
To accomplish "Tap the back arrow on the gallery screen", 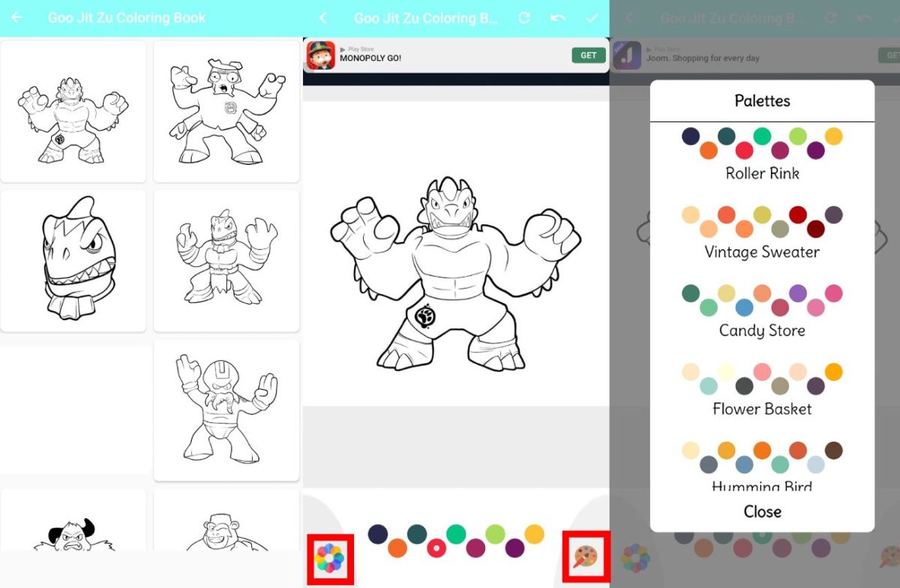I will point(16,17).
